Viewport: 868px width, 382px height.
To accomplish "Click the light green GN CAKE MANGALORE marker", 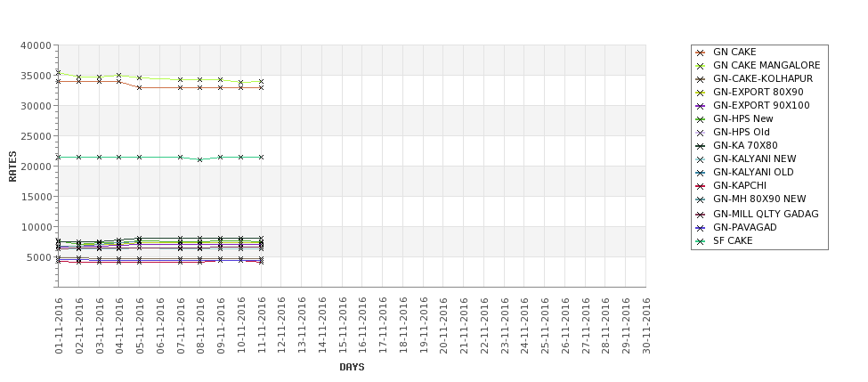I will point(701,66).
